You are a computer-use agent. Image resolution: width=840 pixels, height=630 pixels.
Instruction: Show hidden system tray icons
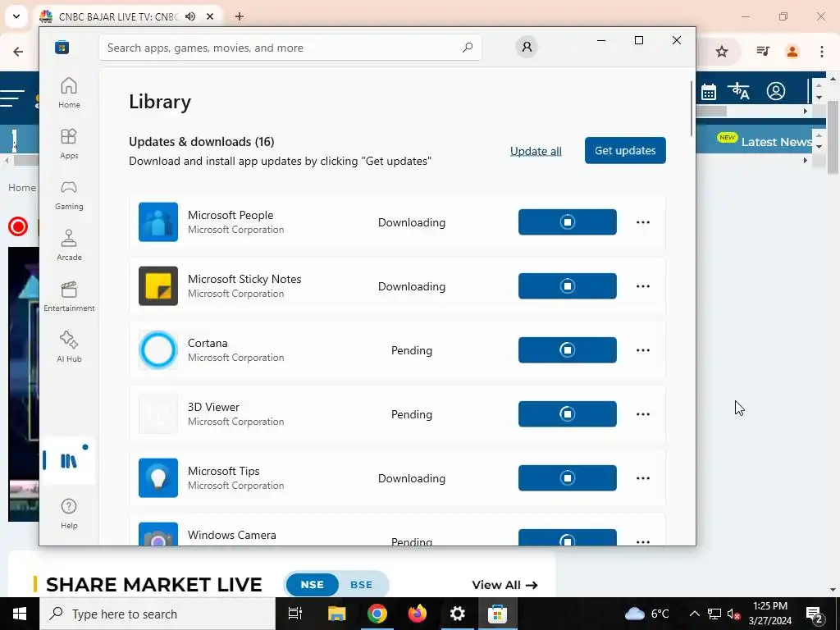click(694, 614)
